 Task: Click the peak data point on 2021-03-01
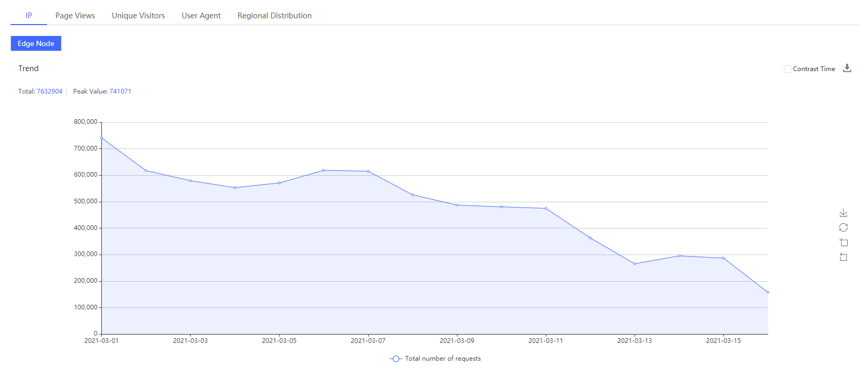102,138
